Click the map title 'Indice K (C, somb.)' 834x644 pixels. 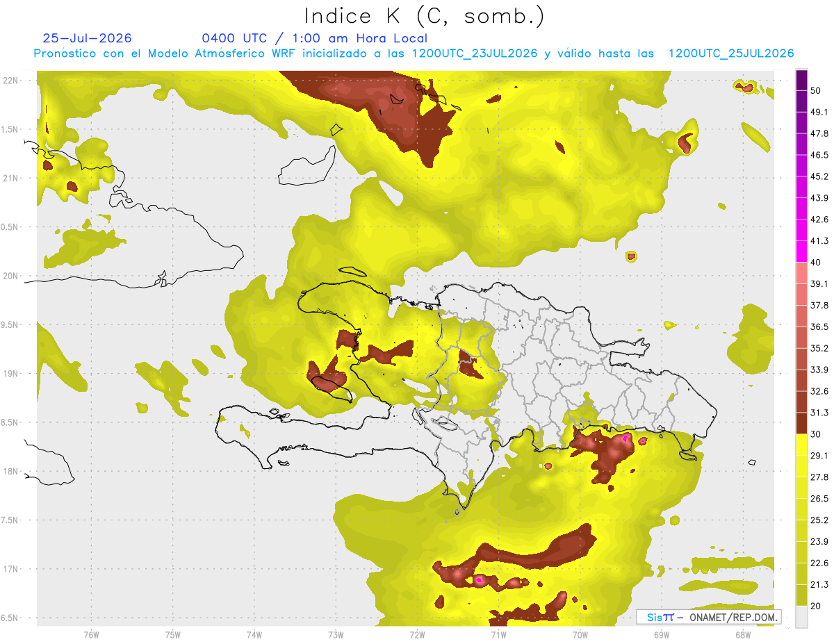tap(424, 15)
